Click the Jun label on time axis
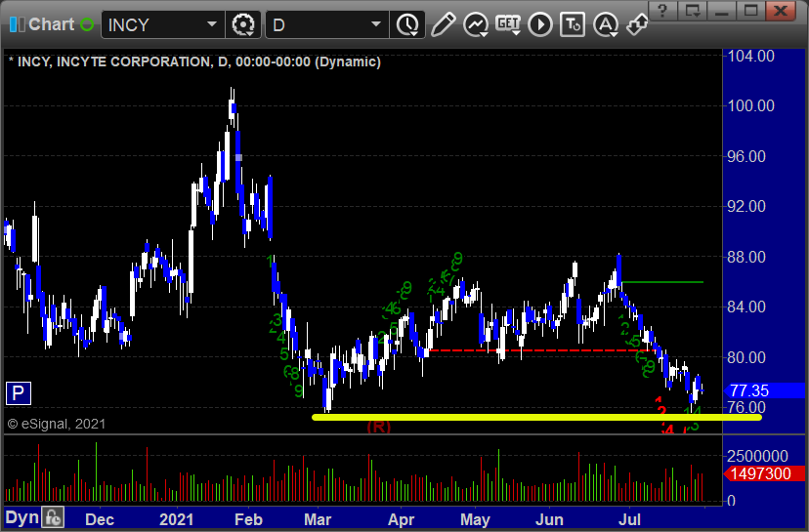 [x=549, y=519]
